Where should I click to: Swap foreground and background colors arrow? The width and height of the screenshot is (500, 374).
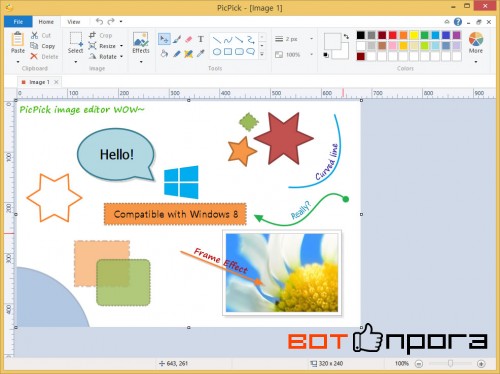tap(346, 36)
